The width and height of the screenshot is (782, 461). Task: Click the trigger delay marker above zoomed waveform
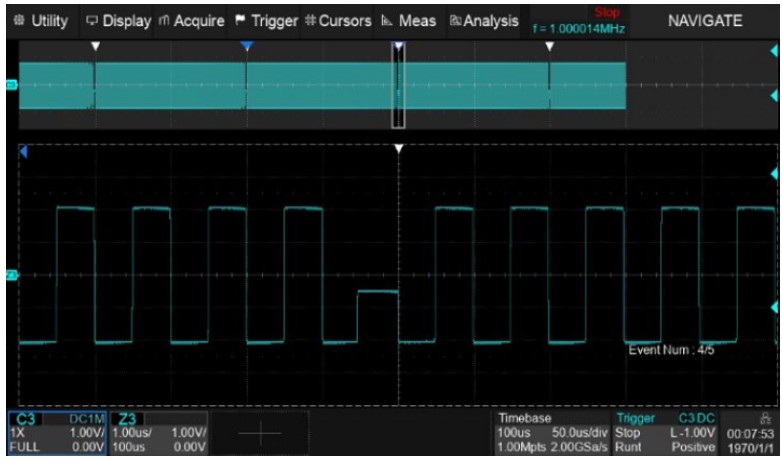coord(399,149)
